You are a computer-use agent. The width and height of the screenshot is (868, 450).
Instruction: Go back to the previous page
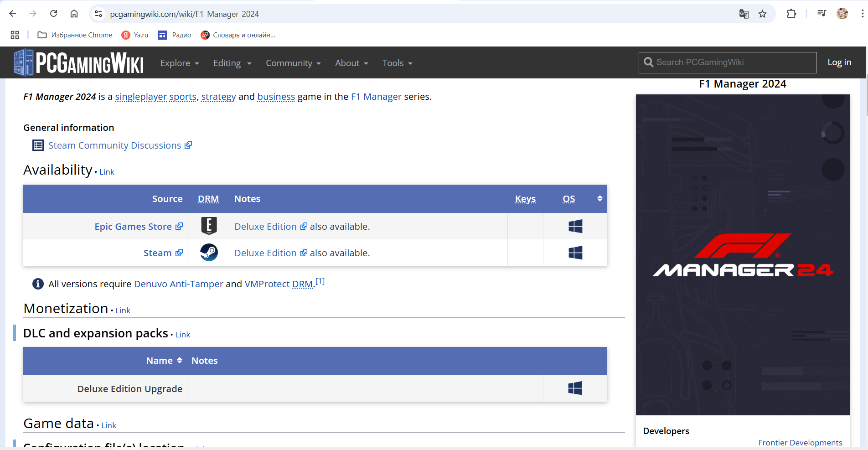tap(13, 14)
